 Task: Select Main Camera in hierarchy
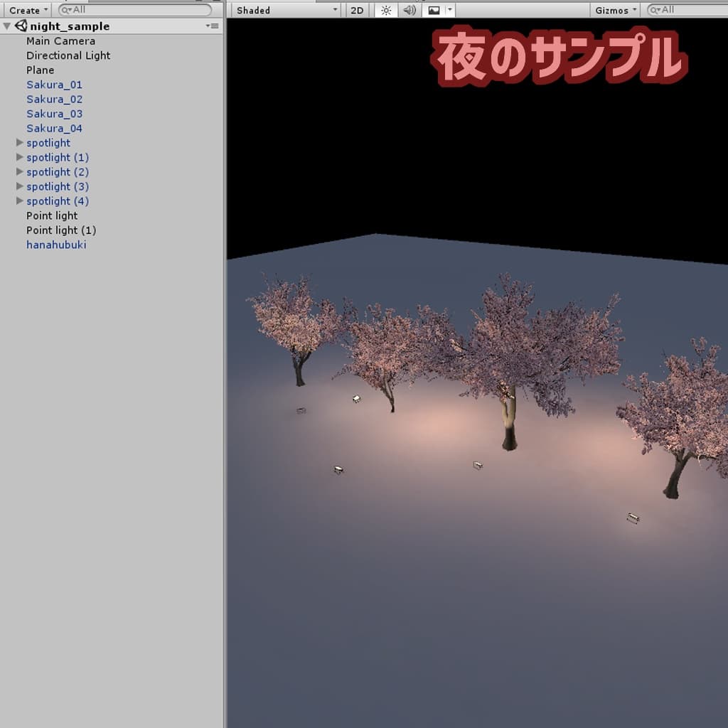(60, 41)
